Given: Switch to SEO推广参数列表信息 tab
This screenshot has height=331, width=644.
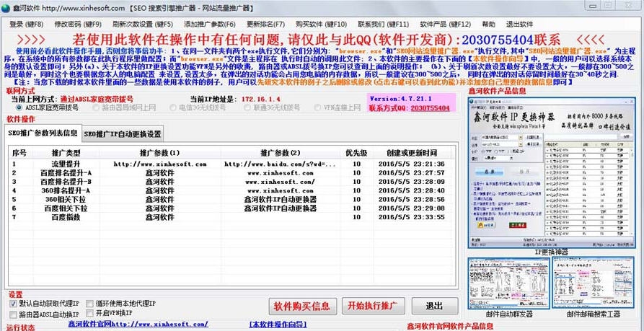Looking at the screenshot, I should click(43, 133).
